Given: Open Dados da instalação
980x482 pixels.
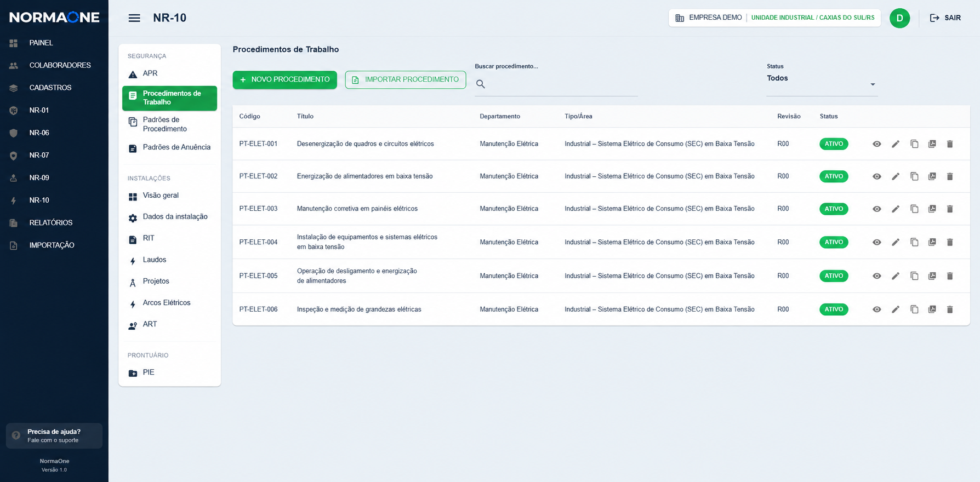Looking at the screenshot, I should pos(169,217).
